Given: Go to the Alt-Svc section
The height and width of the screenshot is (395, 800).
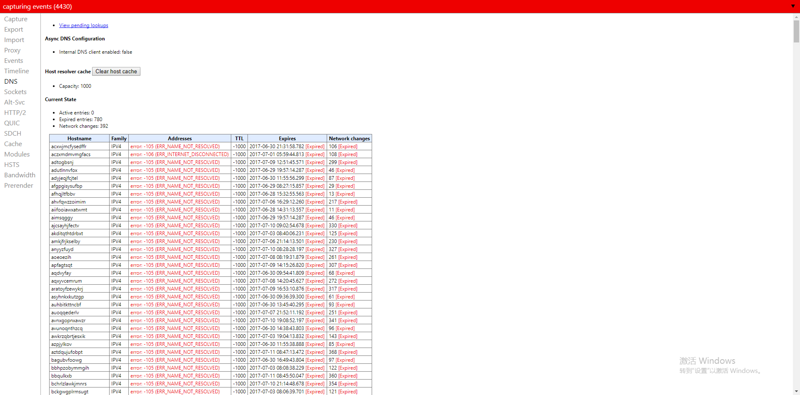Looking at the screenshot, I should coord(14,102).
